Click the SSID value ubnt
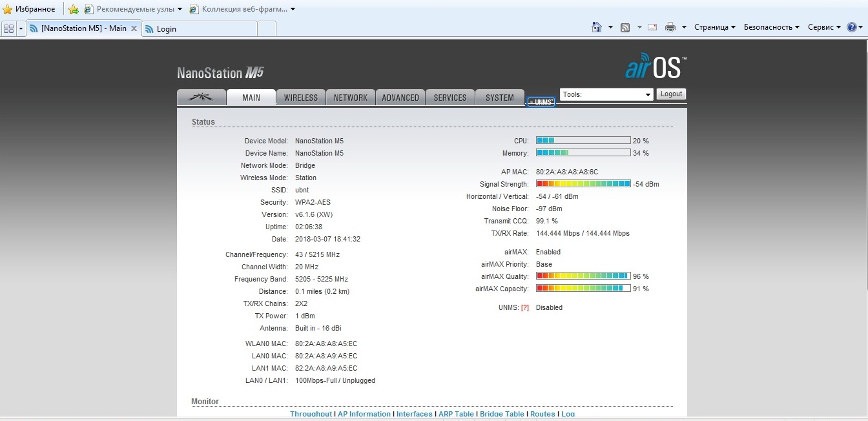The width and height of the screenshot is (868, 421). 302,190
